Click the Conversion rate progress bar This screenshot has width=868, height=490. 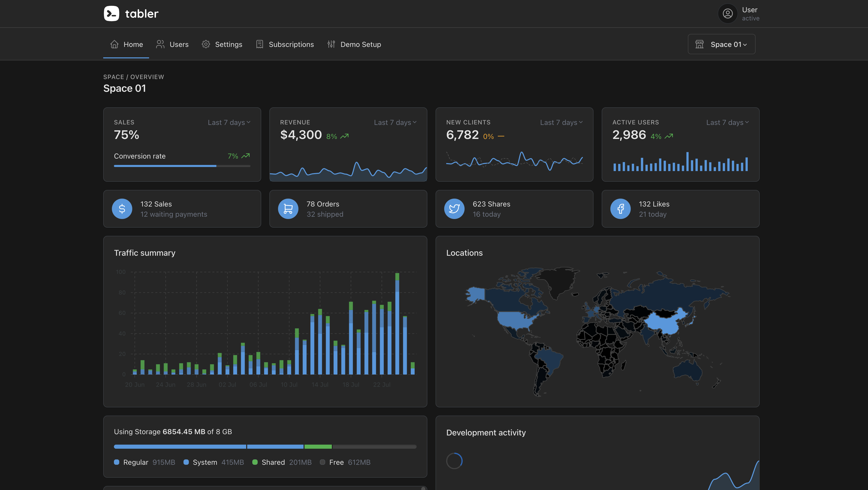click(x=182, y=166)
